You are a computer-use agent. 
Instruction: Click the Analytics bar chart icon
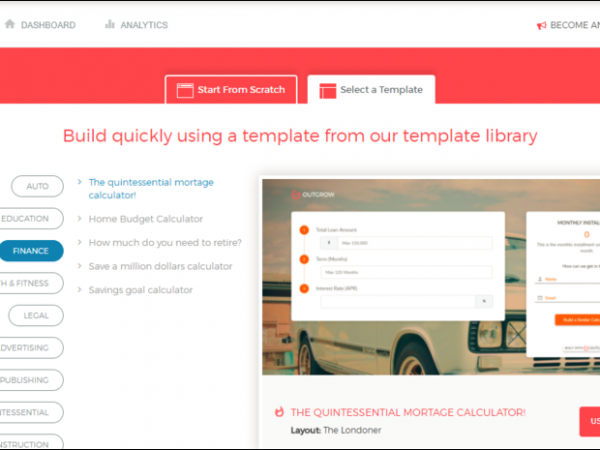click(110, 25)
